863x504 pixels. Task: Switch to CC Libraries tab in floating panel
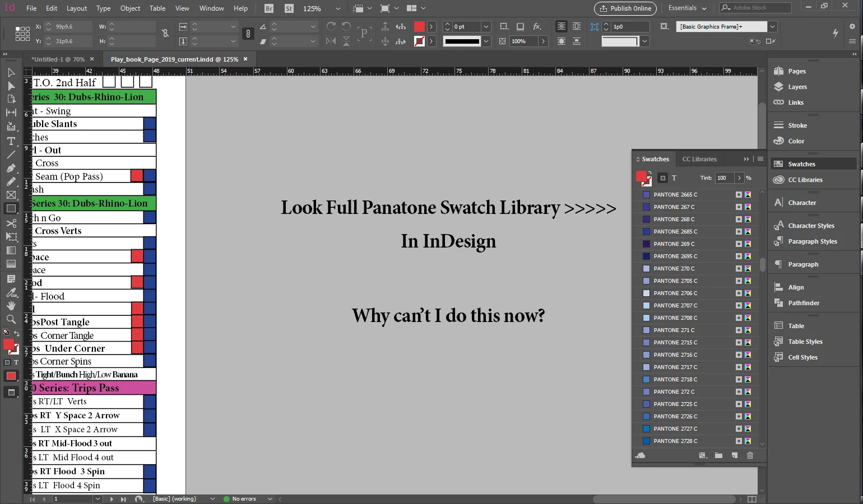pyautogui.click(x=699, y=159)
